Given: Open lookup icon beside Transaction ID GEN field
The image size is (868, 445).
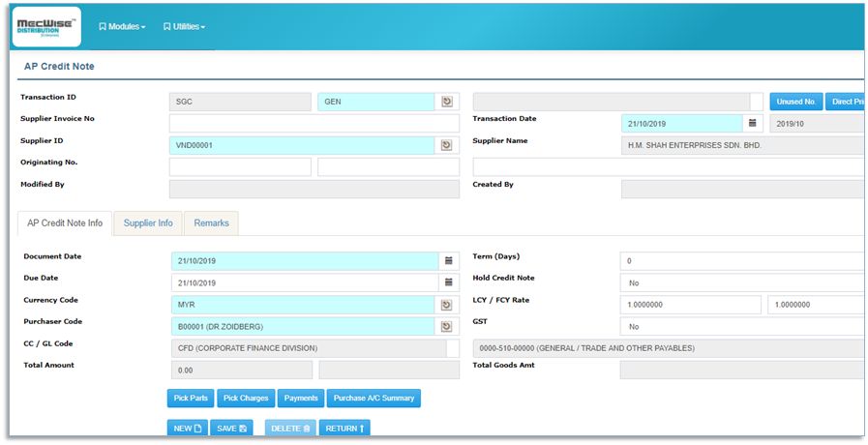Looking at the screenshot, I should [x=447, y=102].
